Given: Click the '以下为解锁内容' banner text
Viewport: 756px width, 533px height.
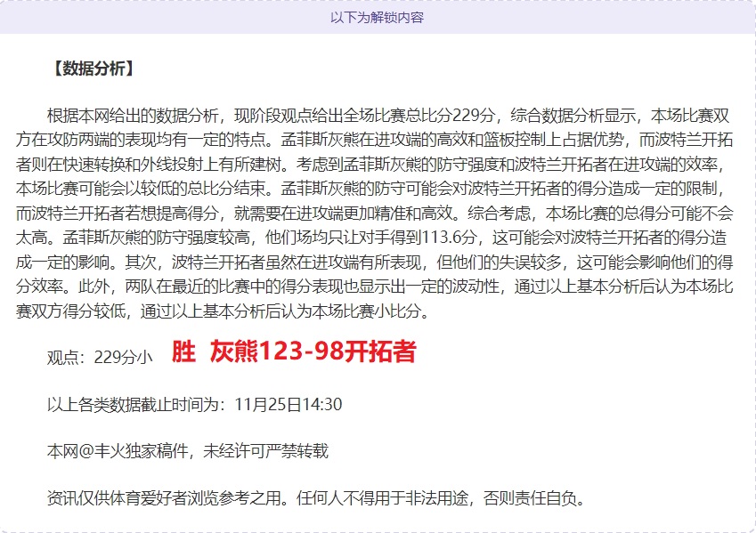Looking at the screenshot, I should 377,17.
